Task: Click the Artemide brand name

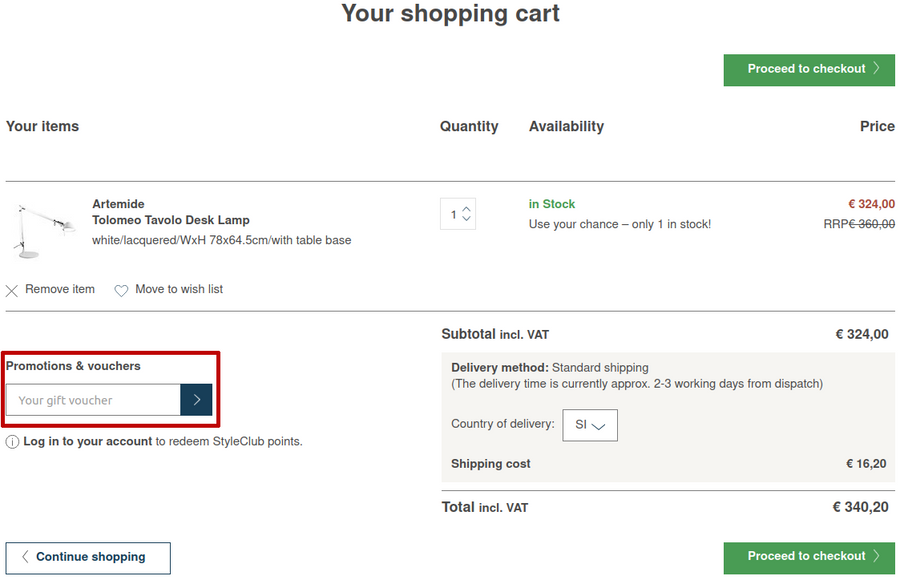Action: tap(118, 204)
